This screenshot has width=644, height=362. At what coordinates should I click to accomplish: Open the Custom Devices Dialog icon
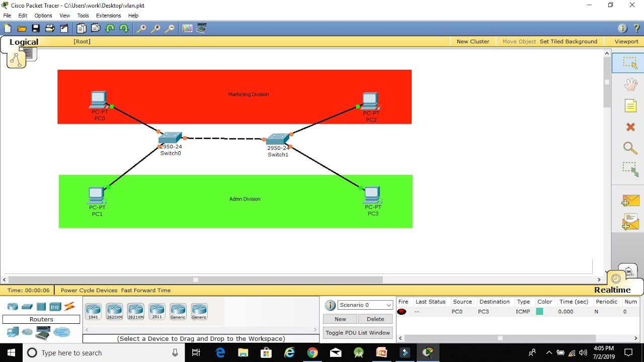click(x=201, y=29)
